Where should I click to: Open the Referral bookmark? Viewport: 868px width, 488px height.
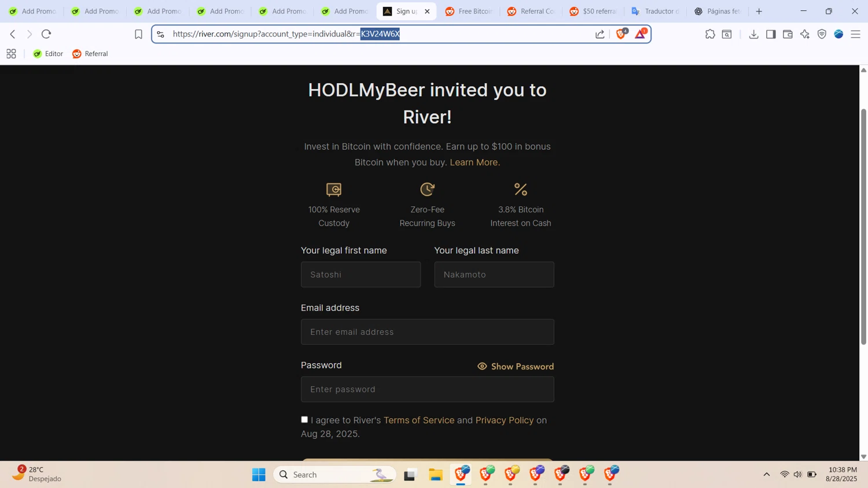click(90, 54)
